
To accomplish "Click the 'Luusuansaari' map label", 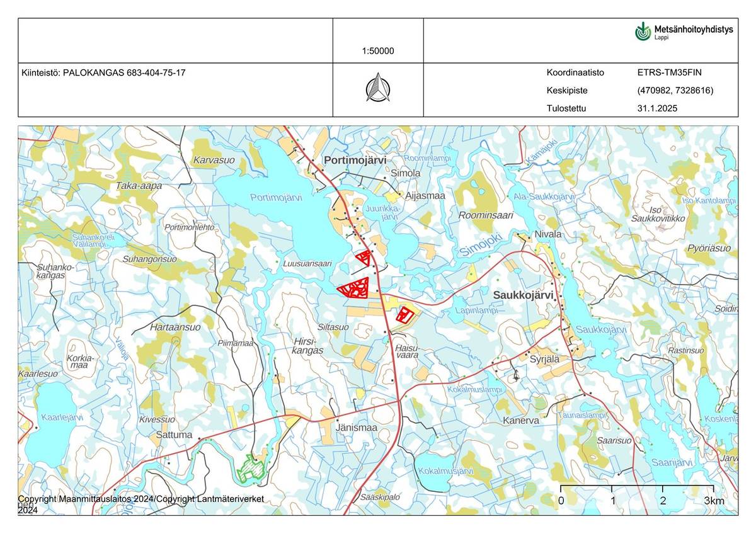I will (307, 264).
